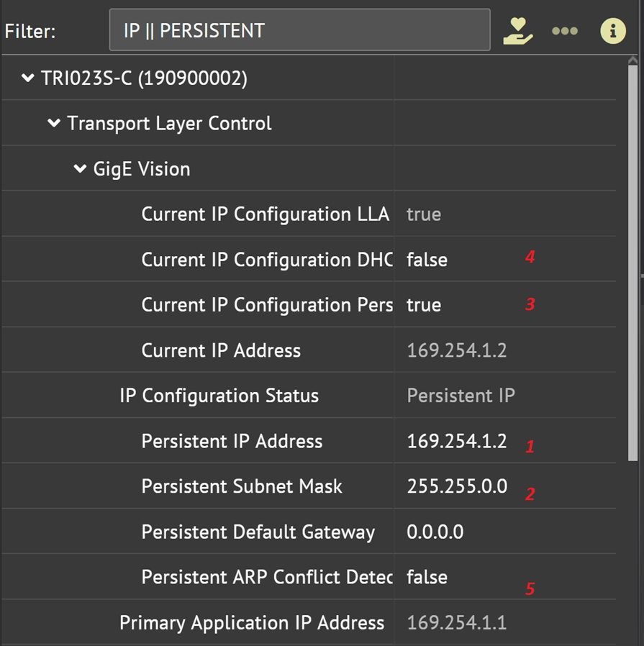Select the Current IP Address row
The image size is (644, 646).
click(221, 350)
